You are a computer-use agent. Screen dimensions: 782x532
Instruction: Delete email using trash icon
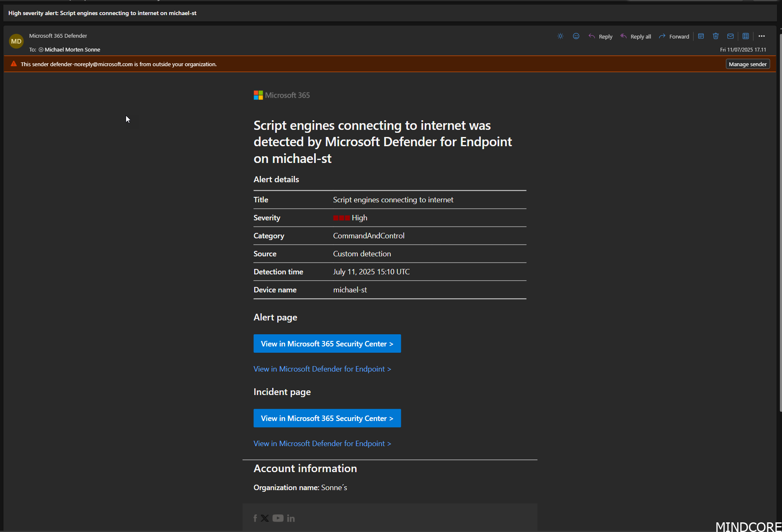[x=716, y=36]
